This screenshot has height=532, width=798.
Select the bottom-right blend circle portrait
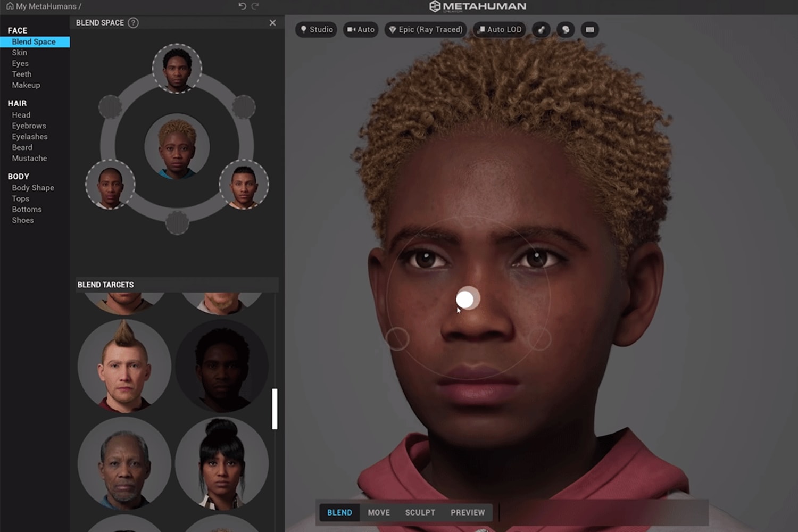click(244, 184)
